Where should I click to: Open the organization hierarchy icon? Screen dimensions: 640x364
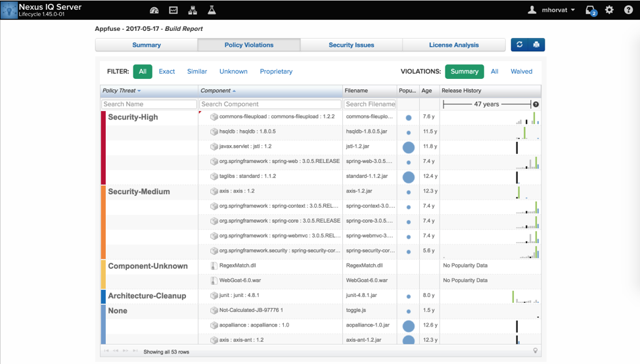193,11
